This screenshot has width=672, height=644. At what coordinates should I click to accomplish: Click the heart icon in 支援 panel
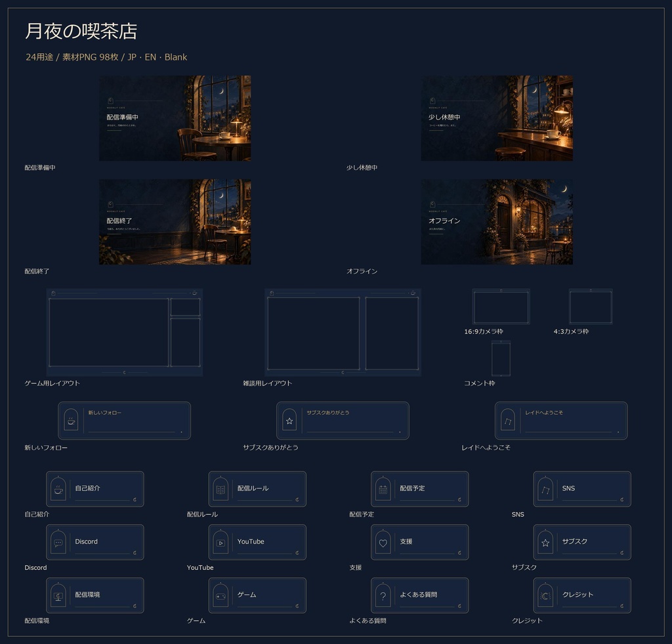pos(383,544)
